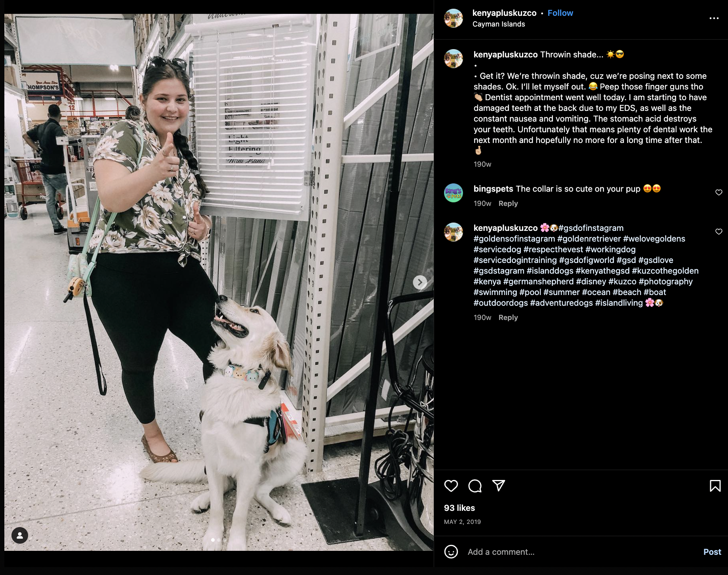This screenshot has height=575, width=728.
Task: Reply to bingspets comment
Action: [x=508, y=204]
